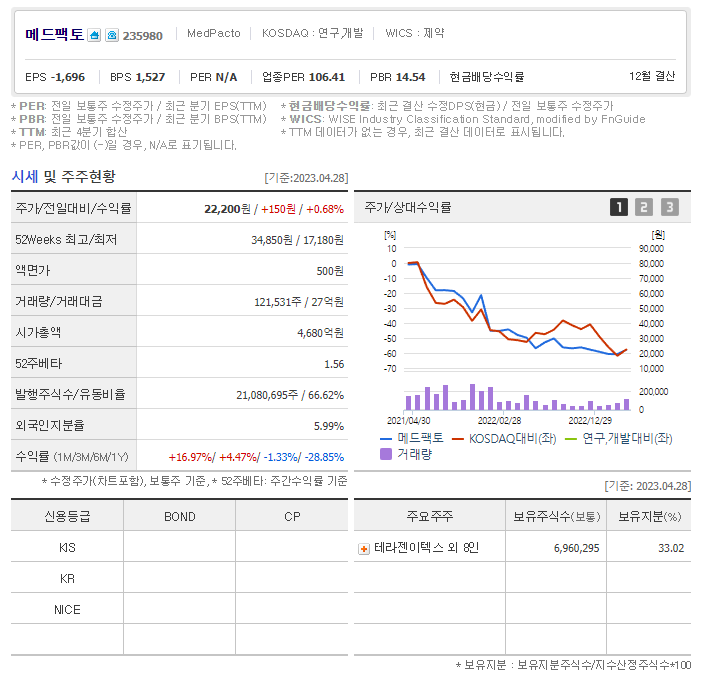The width and height of the screenshot is (705, 686).
Task: Open the phone contact icon beside 메드팩토
Action: (112, 35)
